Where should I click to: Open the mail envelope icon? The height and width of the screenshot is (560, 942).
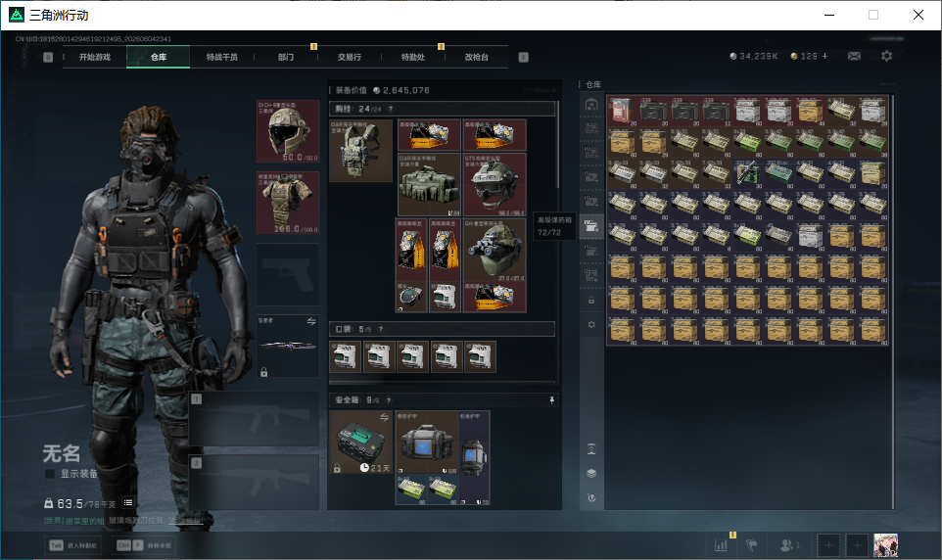[x=854, y=56]
